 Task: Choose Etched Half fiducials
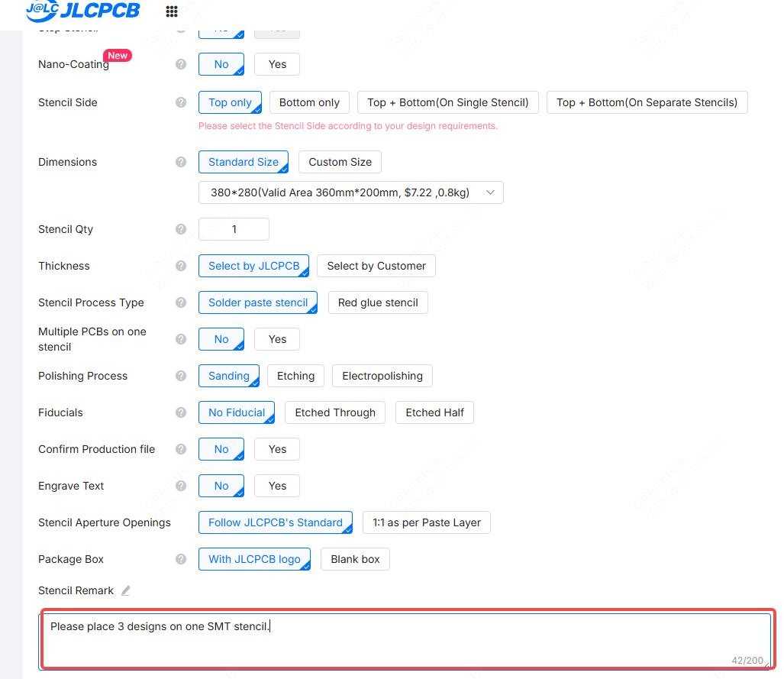[434, 412]
